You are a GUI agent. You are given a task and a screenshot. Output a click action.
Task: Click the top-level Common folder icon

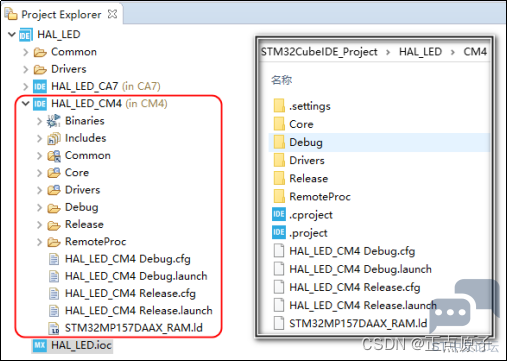click(x=40, y=52)
